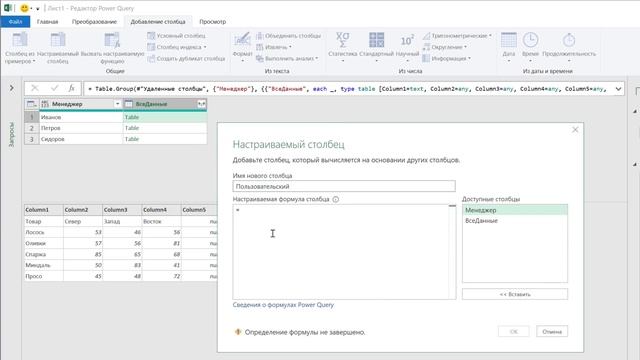
Task: Expand the ВсеДанные column icon
Action: tap(201, 104)
